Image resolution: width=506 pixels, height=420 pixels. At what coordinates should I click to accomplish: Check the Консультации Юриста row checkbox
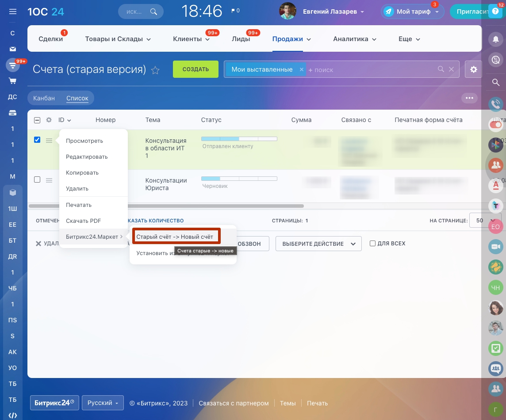[x=37, y=179]
